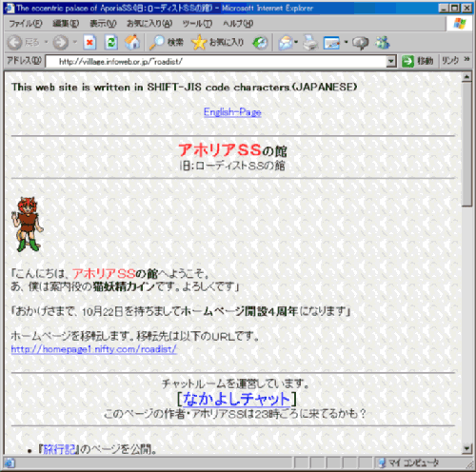Click the Mail envelope icon

pyautogui.click(x=286, y=43)
